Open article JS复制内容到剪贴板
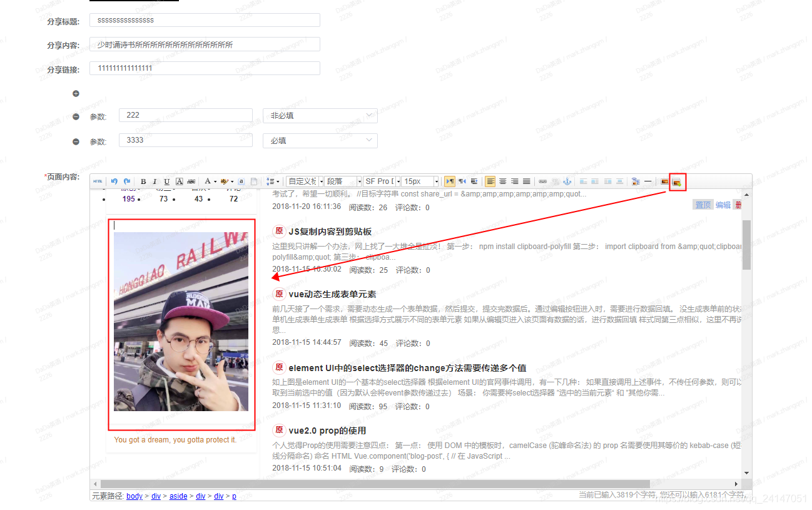 click(x=330, y=232)
